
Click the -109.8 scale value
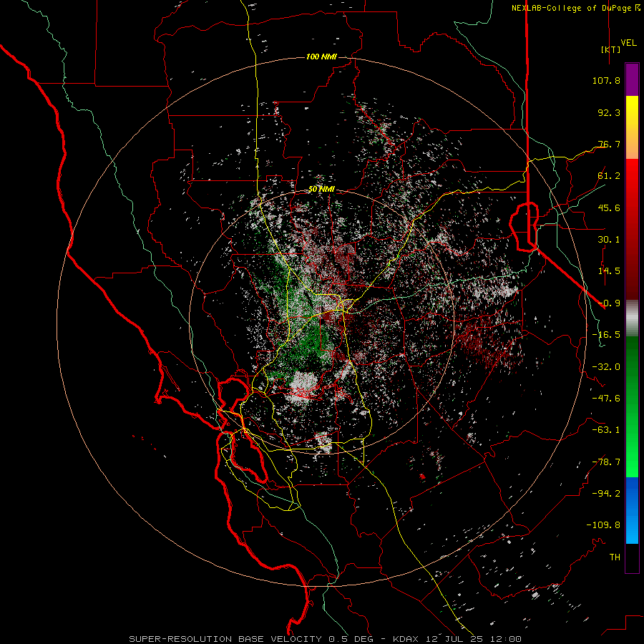pyautogui.click(x=603, y=525)
